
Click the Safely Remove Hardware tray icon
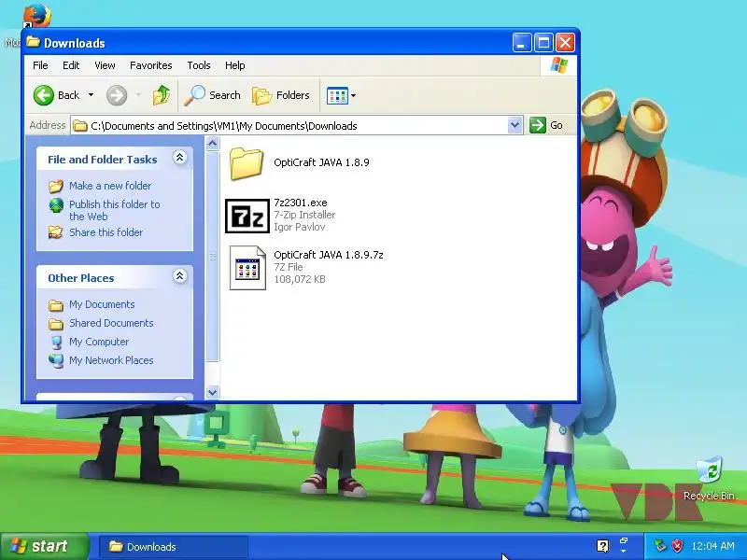[x=660, y=546]
